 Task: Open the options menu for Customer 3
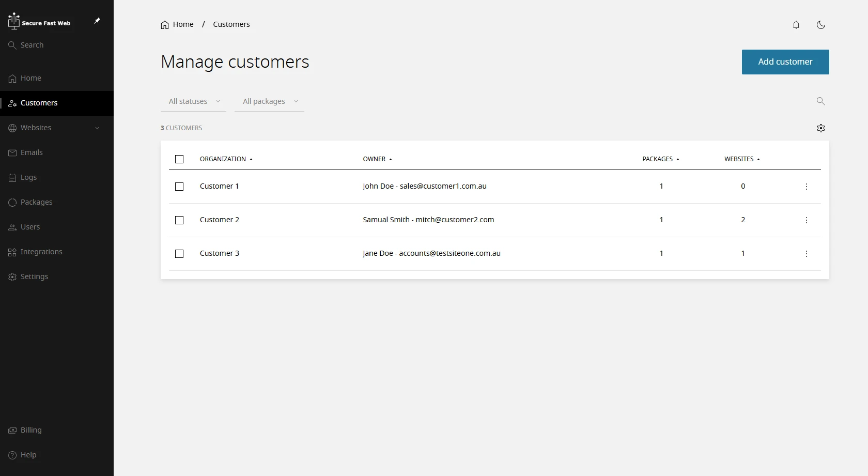[807, 254]
